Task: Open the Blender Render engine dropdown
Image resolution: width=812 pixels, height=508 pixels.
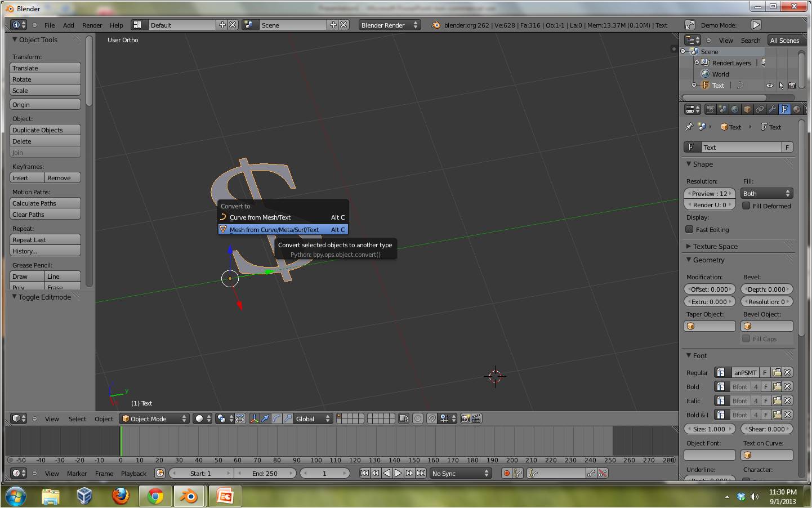Action: [x=390, y=25]
